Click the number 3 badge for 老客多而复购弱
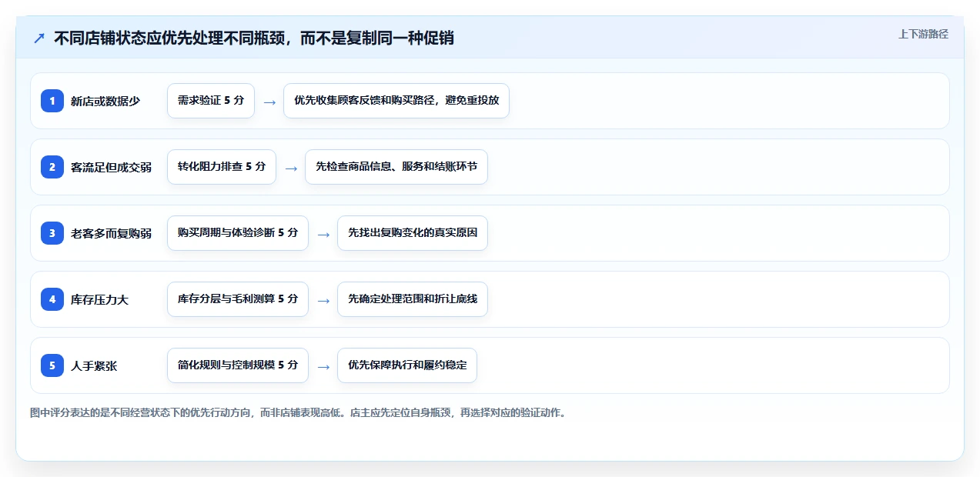980x477 pixels. tap(52, 233)
